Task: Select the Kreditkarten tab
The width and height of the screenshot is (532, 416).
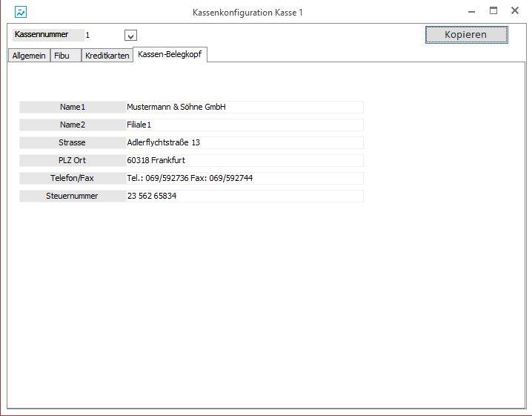Action: (x=107, y=56)
